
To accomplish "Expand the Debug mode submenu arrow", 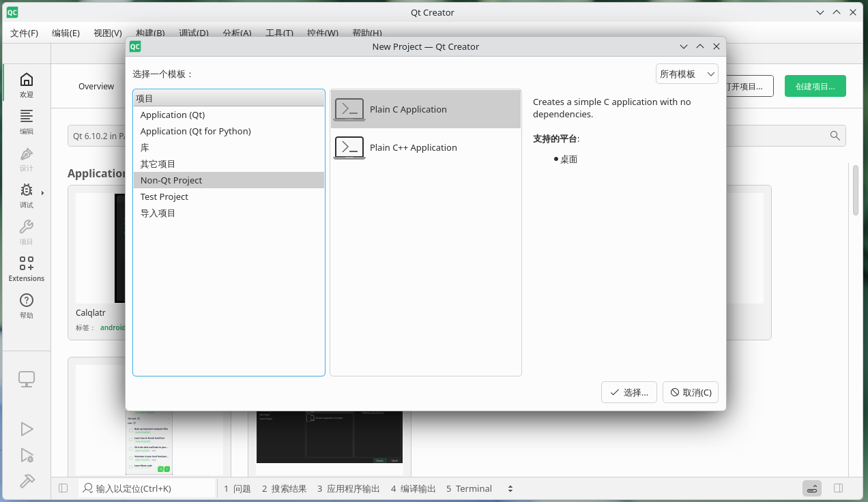I will [43, 193].
